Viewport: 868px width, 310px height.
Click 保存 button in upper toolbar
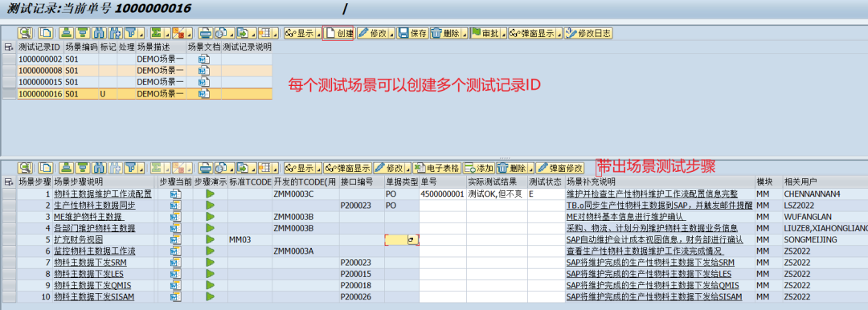coord(413,33)
